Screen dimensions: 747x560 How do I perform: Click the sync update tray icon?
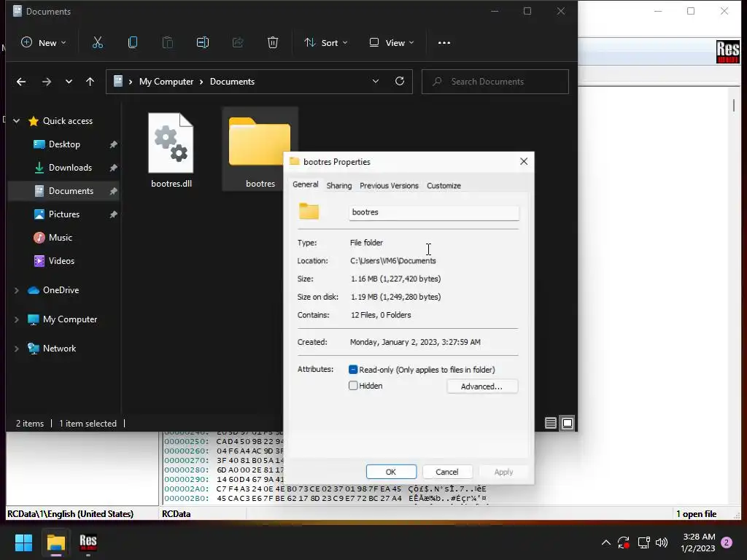[x=624, y=542]
